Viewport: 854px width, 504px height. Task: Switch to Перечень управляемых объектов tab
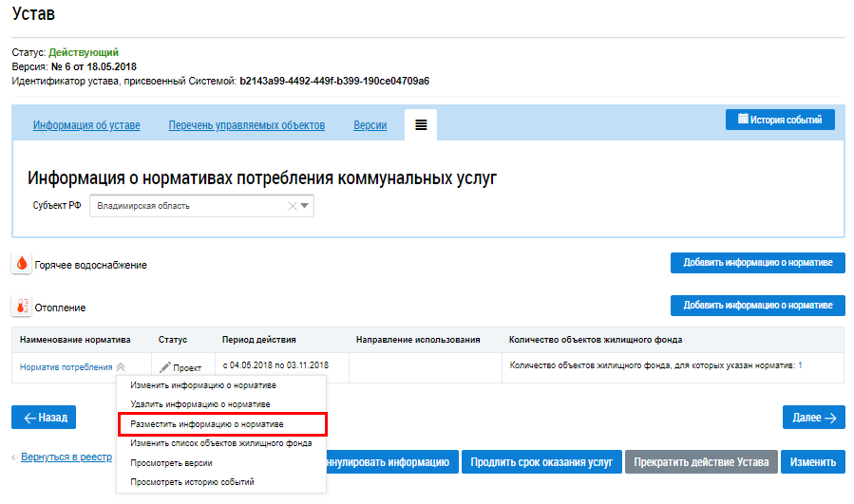[247, 125]
